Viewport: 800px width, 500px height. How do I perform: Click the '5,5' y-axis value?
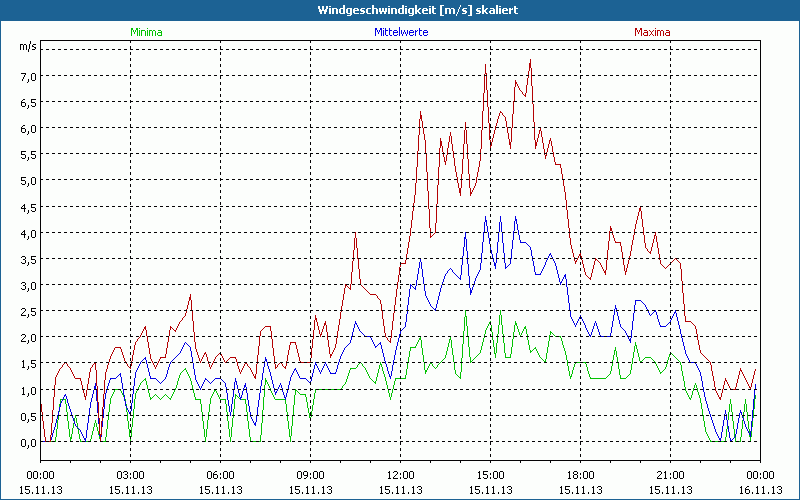coord(29,155)
